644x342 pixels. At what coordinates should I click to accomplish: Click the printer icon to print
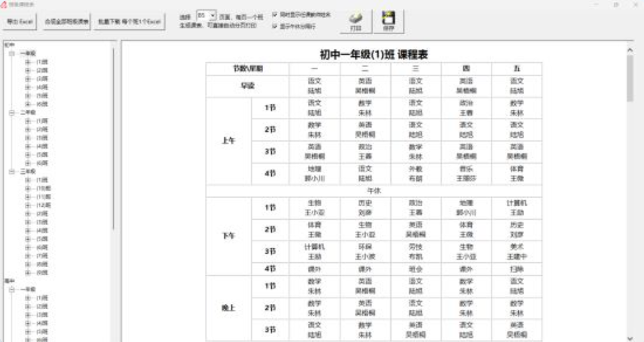[356, 21]
